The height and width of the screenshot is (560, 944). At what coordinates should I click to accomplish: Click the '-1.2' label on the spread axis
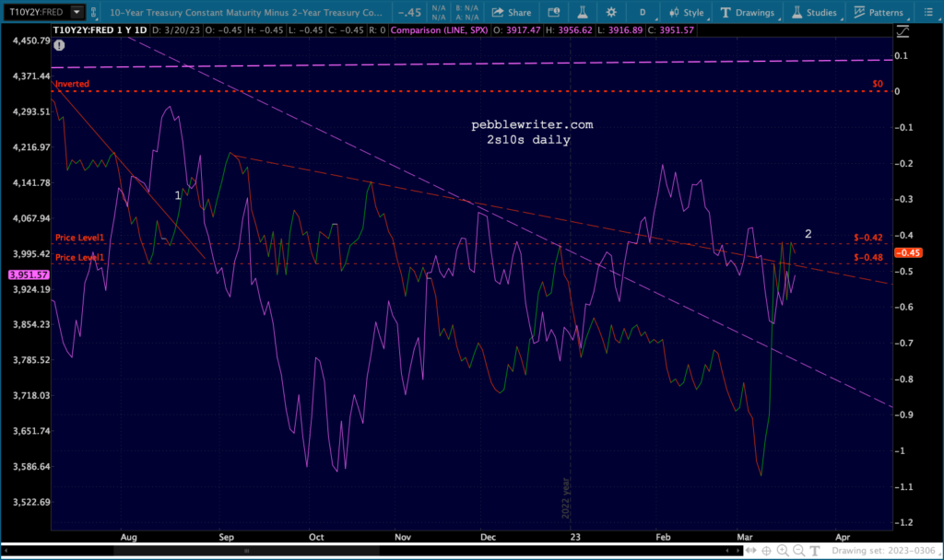(903, 522)
